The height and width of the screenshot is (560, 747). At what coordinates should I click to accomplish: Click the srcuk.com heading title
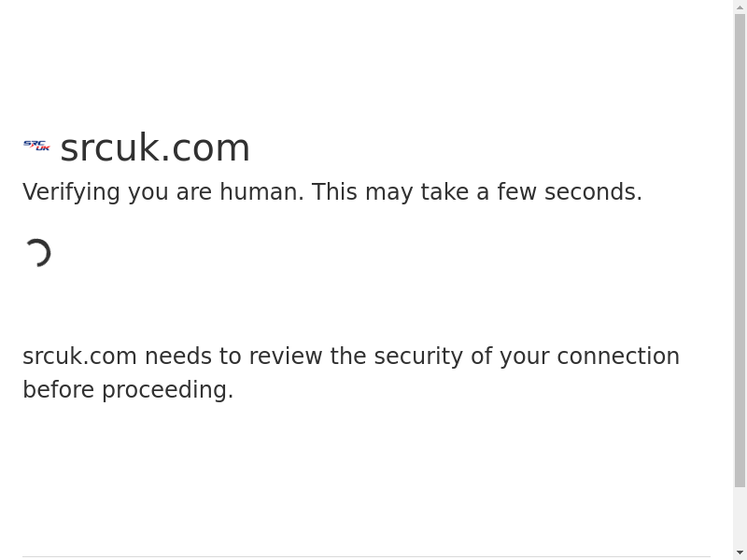[155, 147]
